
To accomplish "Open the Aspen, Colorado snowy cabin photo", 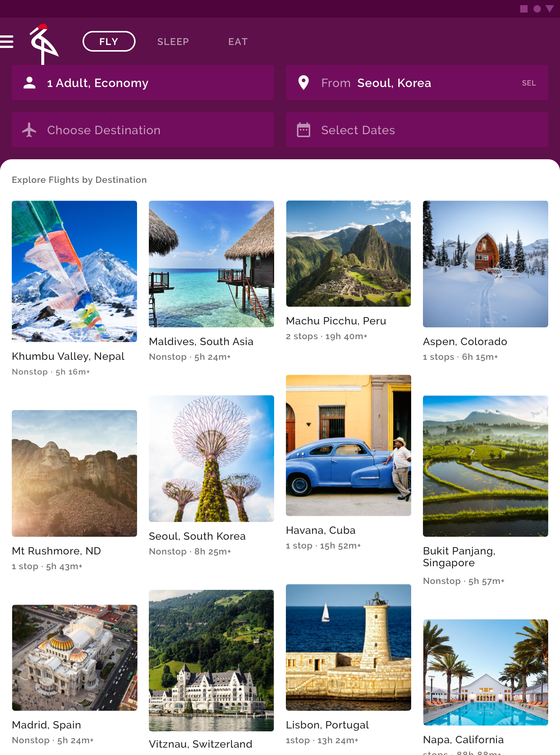I will click(x=485, y=264).
